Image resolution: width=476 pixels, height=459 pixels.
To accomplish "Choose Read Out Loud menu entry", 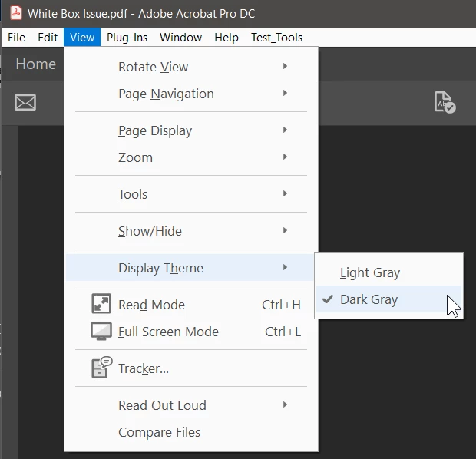I will [x=191, y=405].
